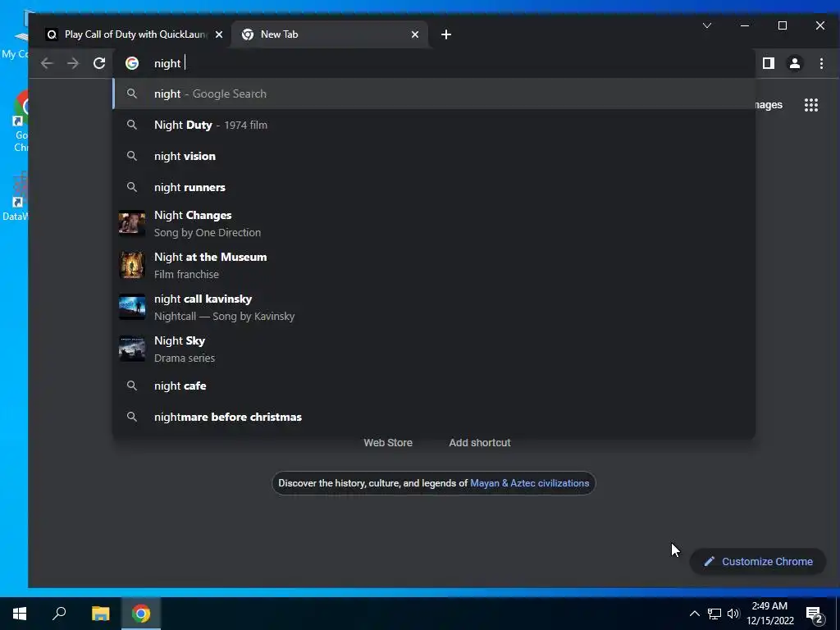Open File Explorer from taskbar
The width and height of the screenshot is (840, 630).
[x=100, y=614]
